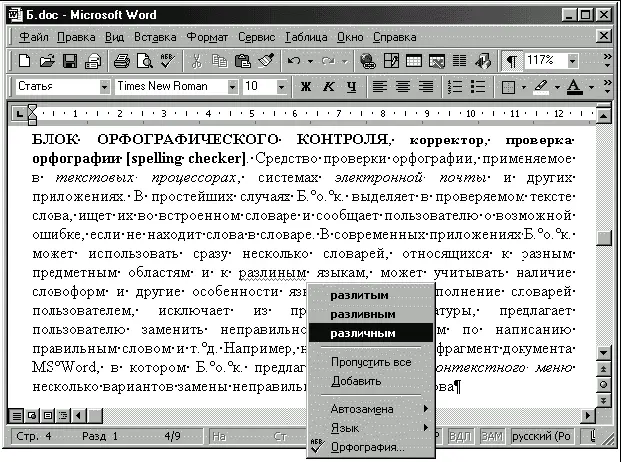Click Select Browse Object round button
Screen dimensions: 621x462
pyautogui.click(x=604, y=384)
